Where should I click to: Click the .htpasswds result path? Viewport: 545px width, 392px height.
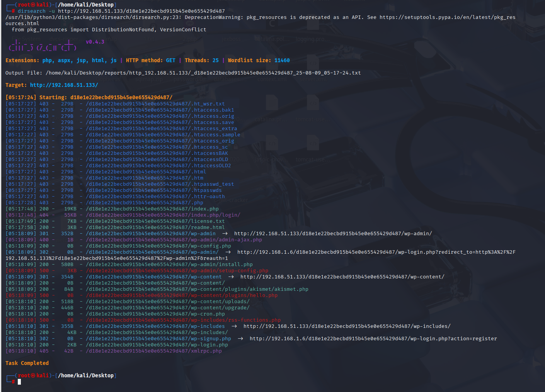(x=154, y=190)
